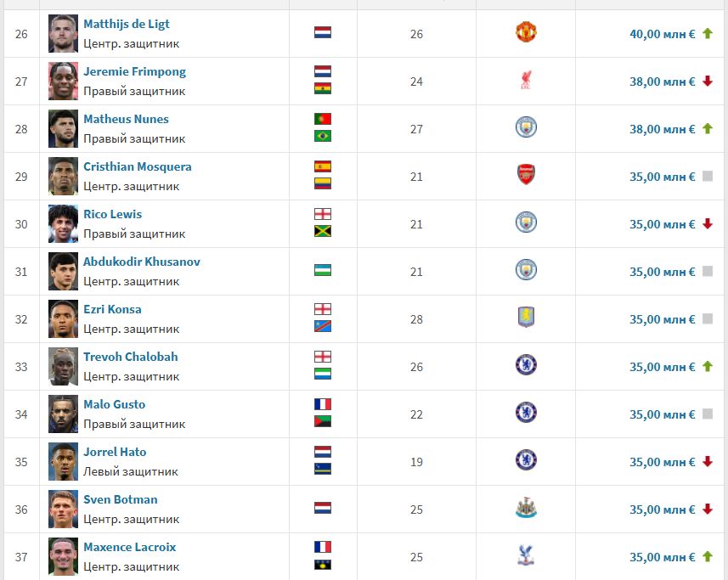Click Liverpool crest next to Jeremie Frimpong
This screenshot has height=580, width=728.
coord(526,81)
